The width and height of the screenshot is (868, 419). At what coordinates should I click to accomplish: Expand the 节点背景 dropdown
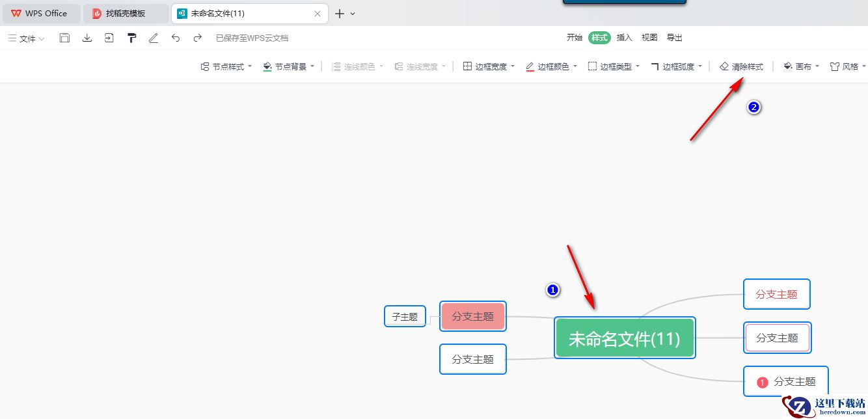click(288, 66)
